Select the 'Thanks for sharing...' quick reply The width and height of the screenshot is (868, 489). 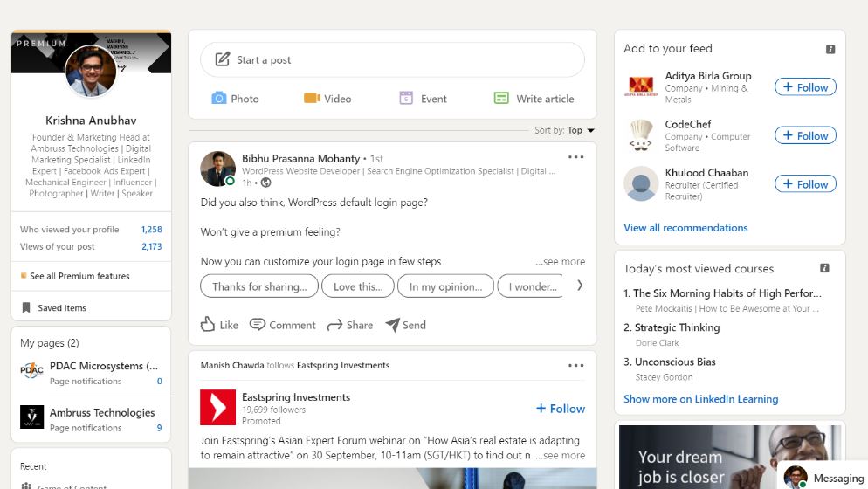[x=259, y=286]
